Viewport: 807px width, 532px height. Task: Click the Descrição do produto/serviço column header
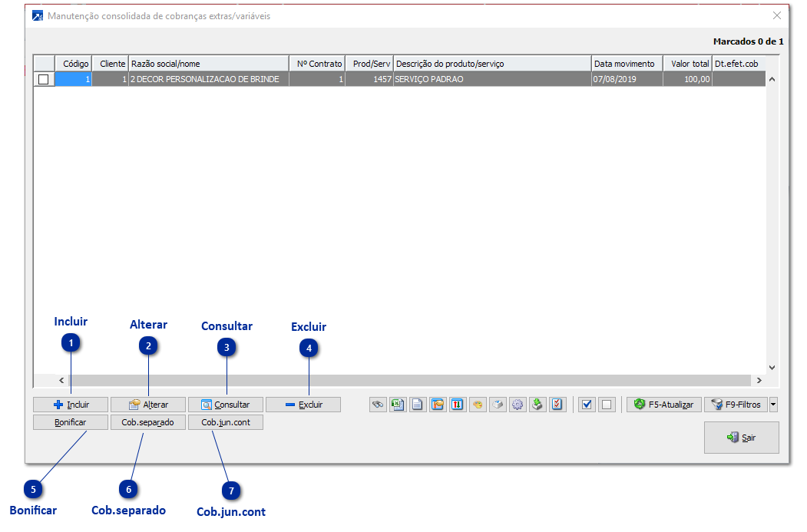(x=492, y=64)
